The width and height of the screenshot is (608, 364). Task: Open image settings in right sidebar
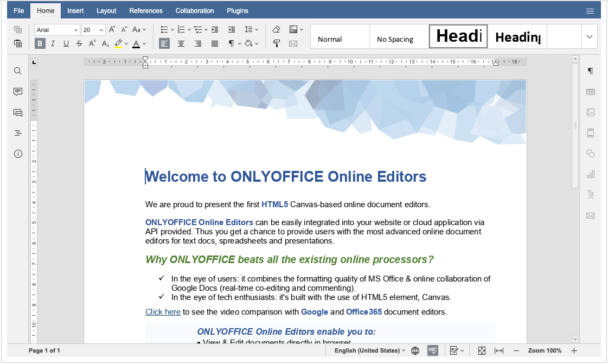pos(590,112)
